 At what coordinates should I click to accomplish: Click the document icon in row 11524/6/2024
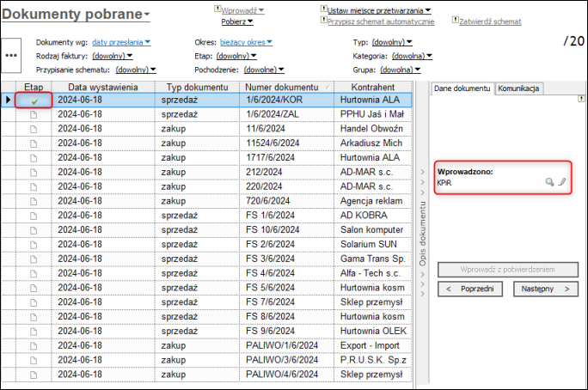coord(34,143)
